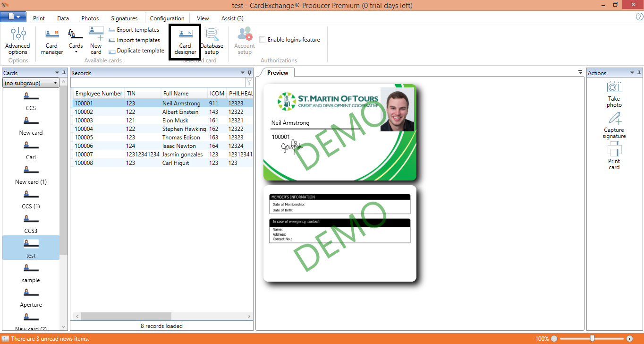
Task: Zoom in with the plus button
Action: 629,339
